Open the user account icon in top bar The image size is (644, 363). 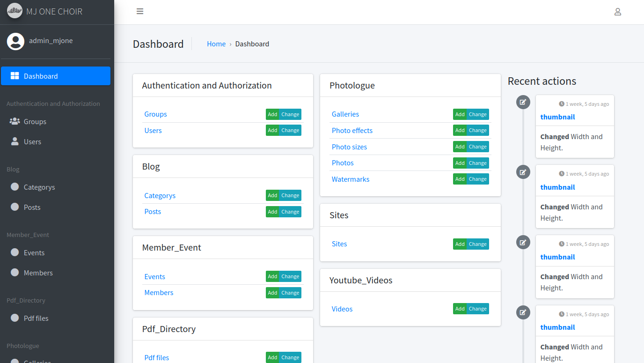617,12
